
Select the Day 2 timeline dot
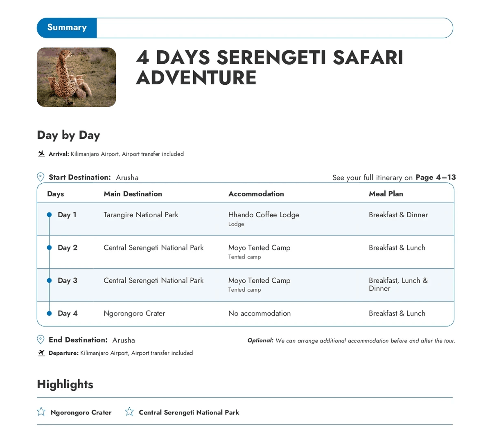(49, 248)
